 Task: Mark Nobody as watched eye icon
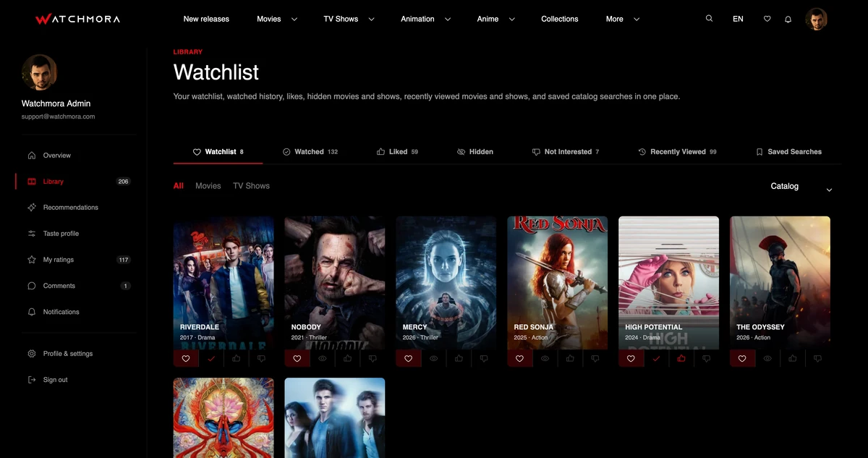pyautogui.click(x=323, y=358)
